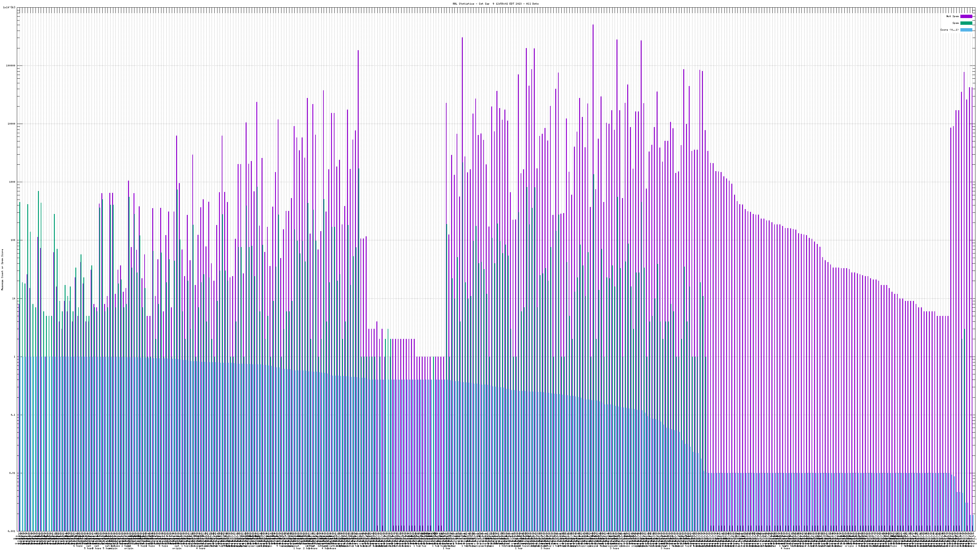Click the y-axis tick label reading 1
980x551 pixels.
[x=15, y=357]
